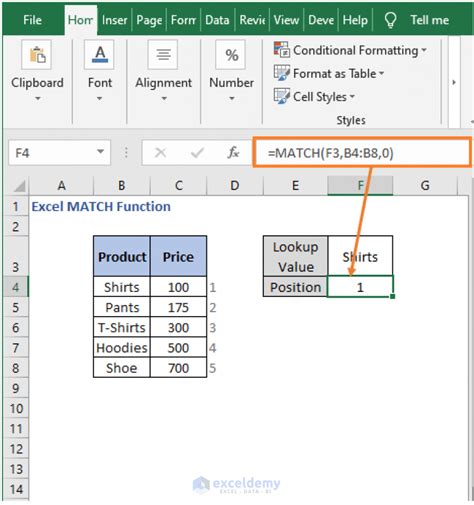Open the File menu tab
The image size is (474, 505).
pos(32,20)
